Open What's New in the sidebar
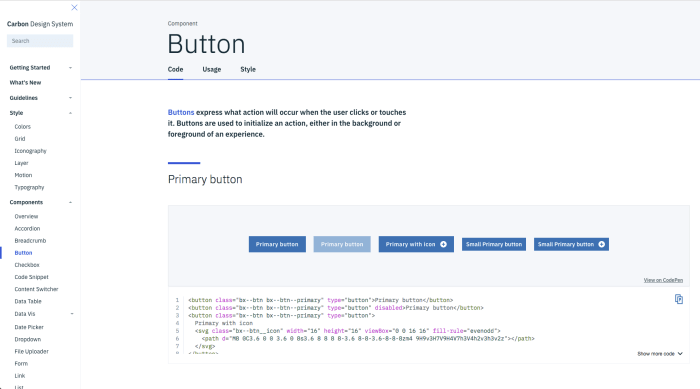Viewport: 700px width, 389px height. point(25,83)
